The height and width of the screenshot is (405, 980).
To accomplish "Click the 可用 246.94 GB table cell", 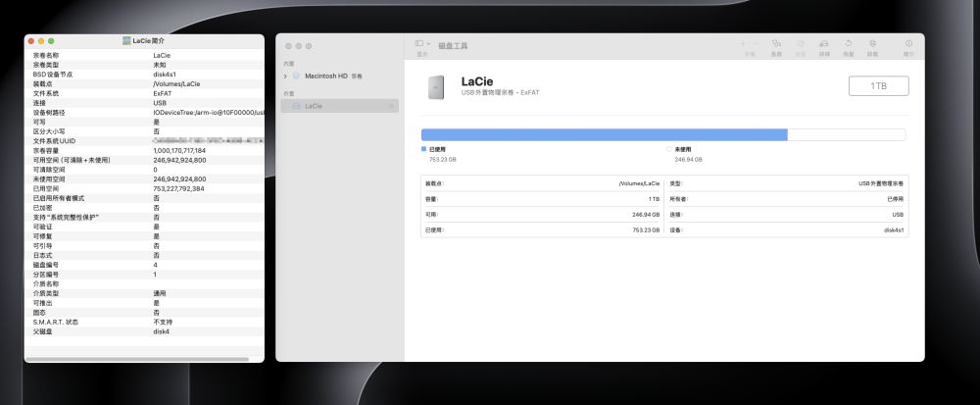I will (x=542, y=215).
